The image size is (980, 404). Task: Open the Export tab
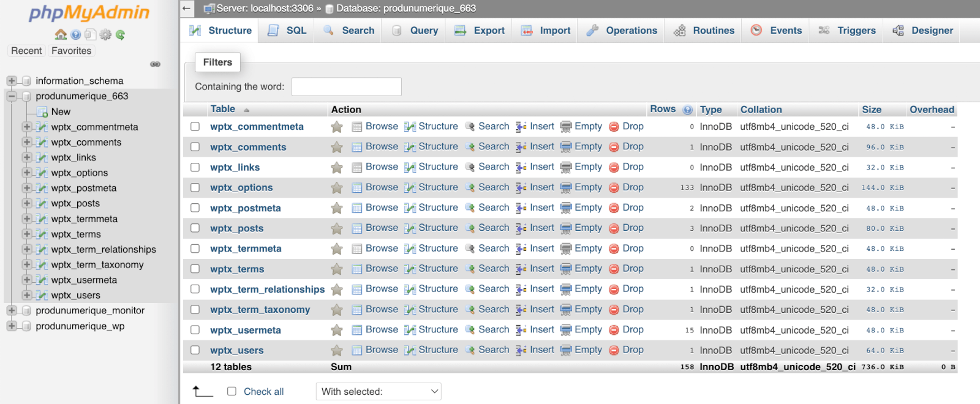(480, 31)
